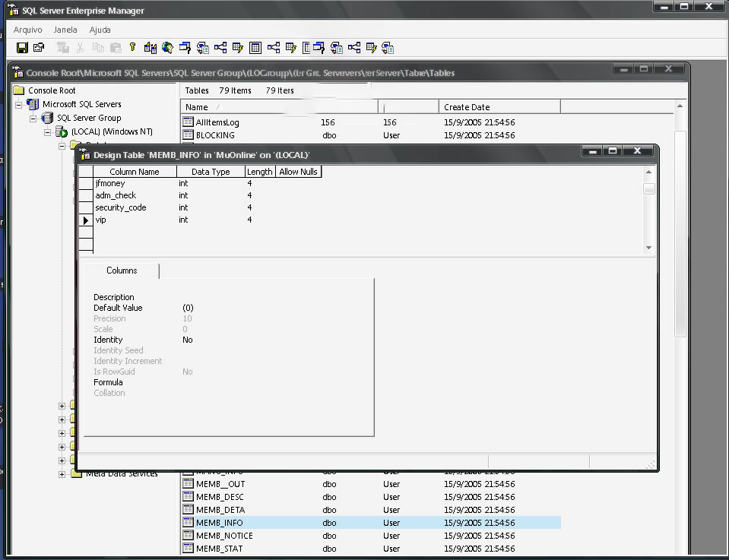Select the MEMB_NOTICE table row
This screenshot has height=560, width=729.
coord(224,536)
